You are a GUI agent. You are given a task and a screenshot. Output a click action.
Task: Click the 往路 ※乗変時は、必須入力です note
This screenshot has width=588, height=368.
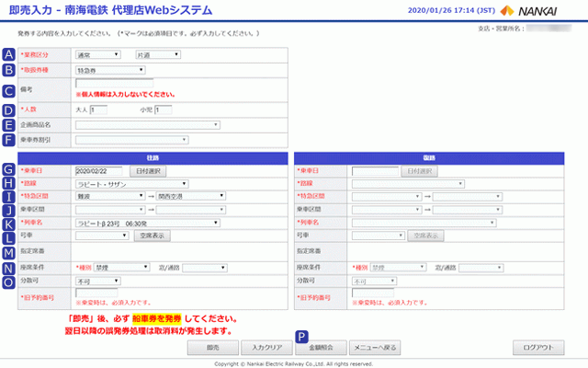pyautogui.click(x=114, y=303)
